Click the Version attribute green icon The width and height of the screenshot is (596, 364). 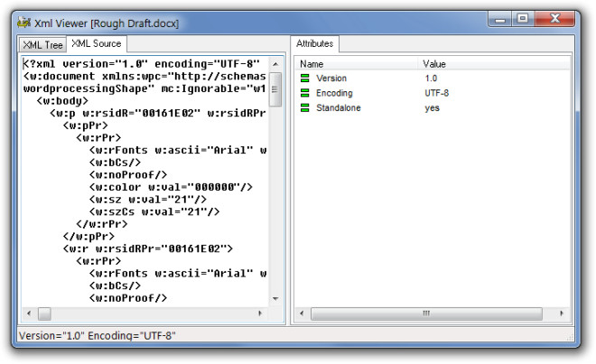(304, 79)
